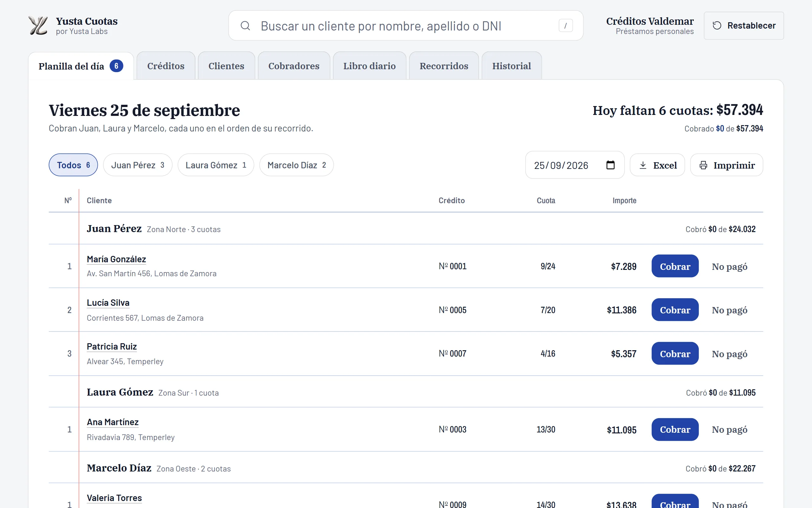Click Cobrar for Lucía Silva
812x508 pixels.
point(675,310)
